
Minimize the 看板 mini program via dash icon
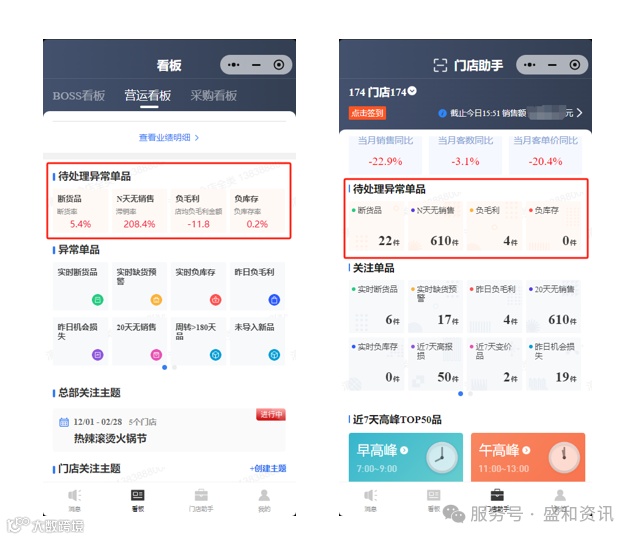(x=256, y=65)
